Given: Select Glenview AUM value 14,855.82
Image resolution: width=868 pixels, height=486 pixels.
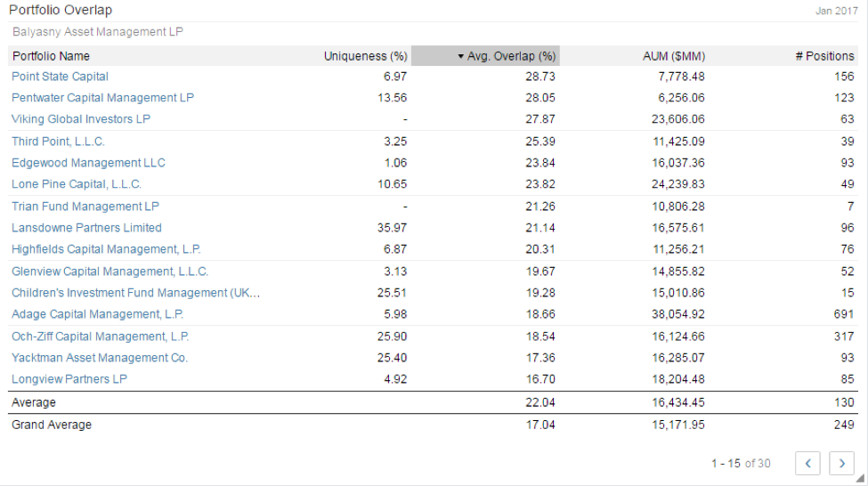Looking at the screenshot, I should click(x=678, y=271).
